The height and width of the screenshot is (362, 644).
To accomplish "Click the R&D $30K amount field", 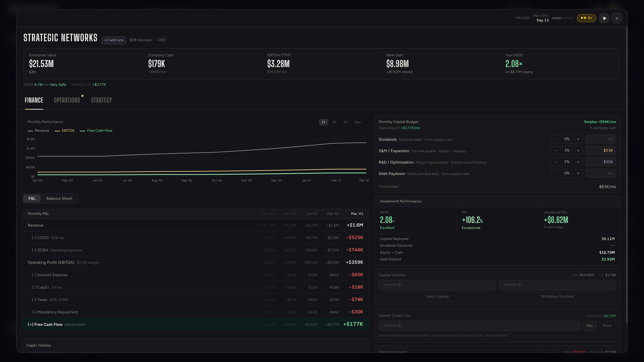I will point(601,162).
